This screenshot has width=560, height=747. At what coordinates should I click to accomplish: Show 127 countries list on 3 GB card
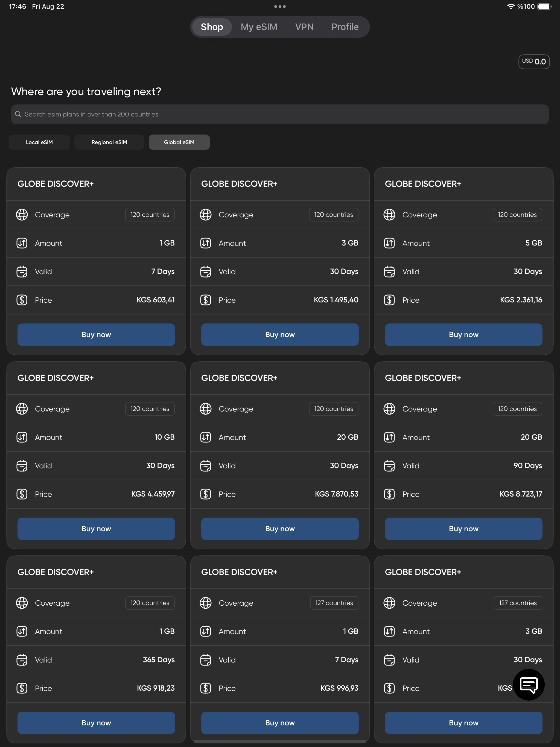point(518,603)
